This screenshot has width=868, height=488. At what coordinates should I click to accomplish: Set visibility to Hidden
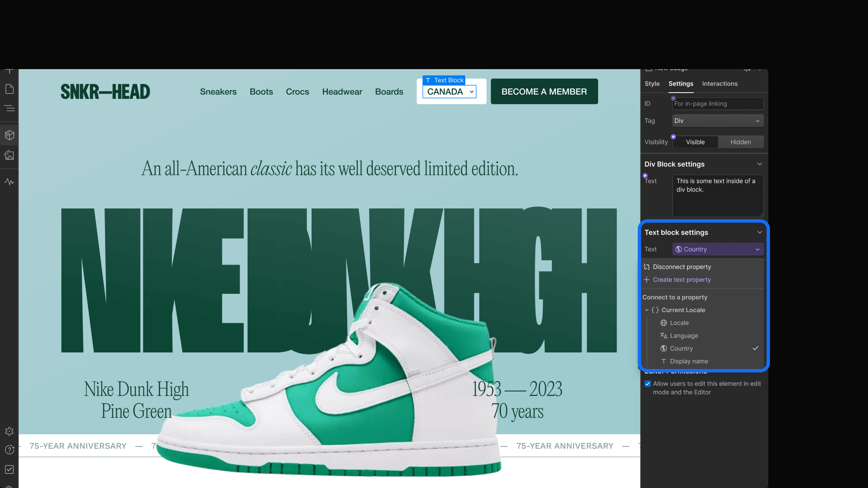(x=741, y=142)
